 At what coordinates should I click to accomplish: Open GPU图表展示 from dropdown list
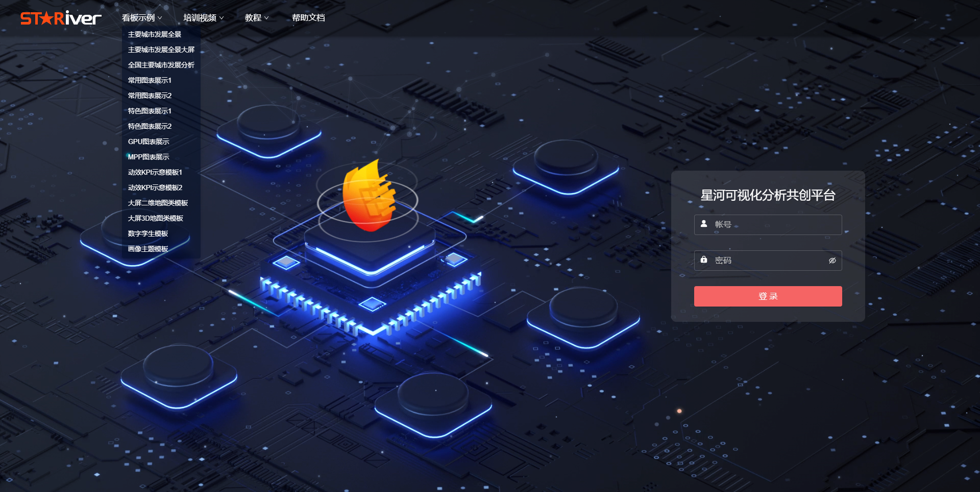(x=149, y=142)
